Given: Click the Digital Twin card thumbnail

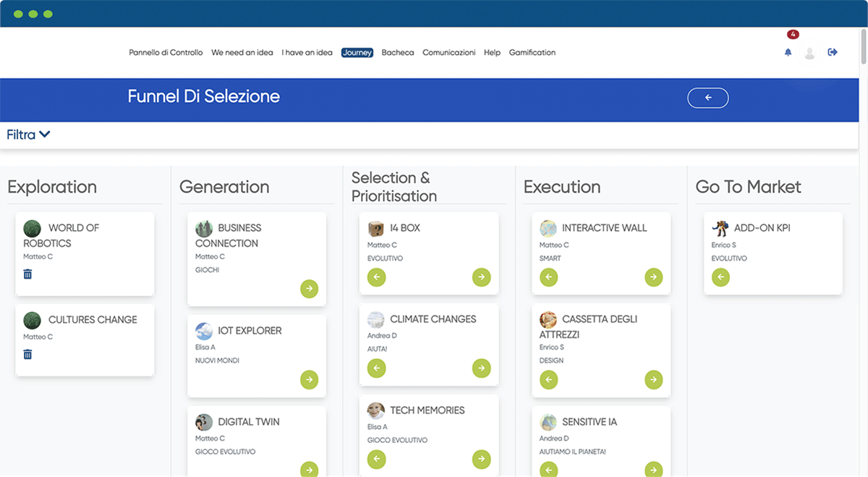Looking at the screenshot, I should [x=204, y=422].
